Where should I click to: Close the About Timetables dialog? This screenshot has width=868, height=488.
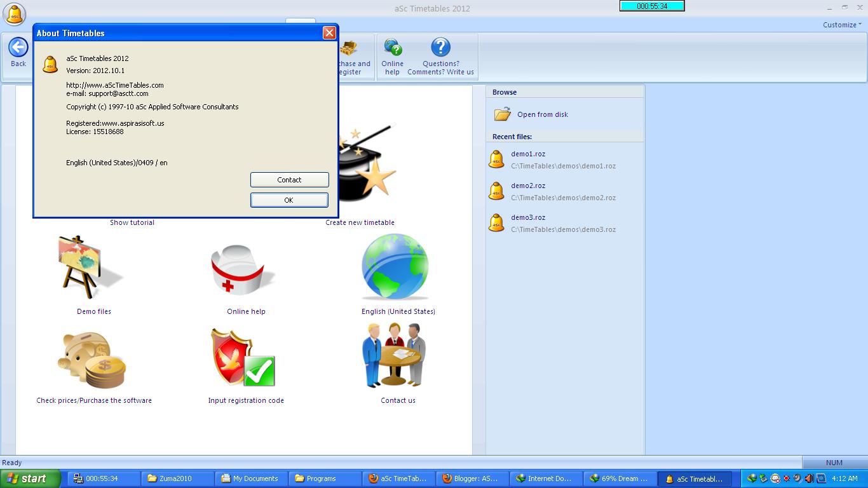(x=329, y=33)
